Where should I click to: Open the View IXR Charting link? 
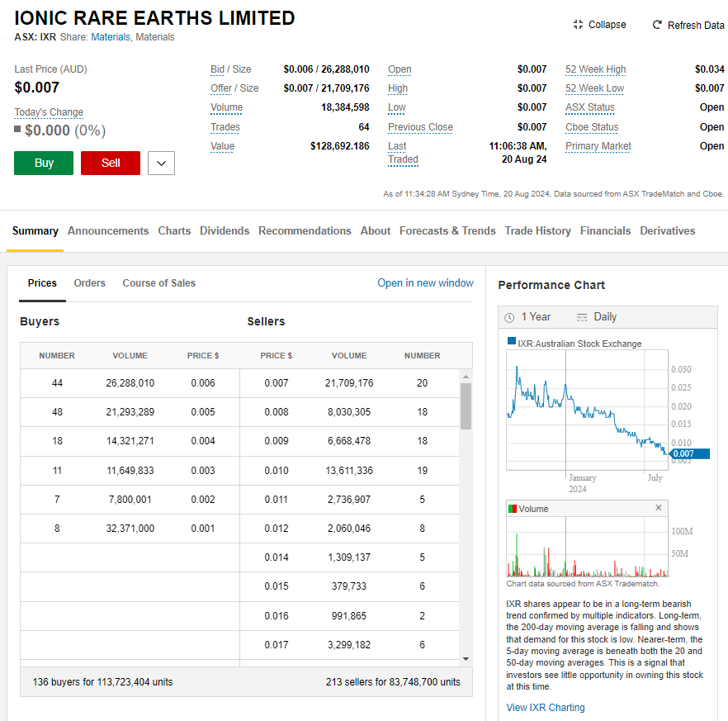tap(546, 708)
